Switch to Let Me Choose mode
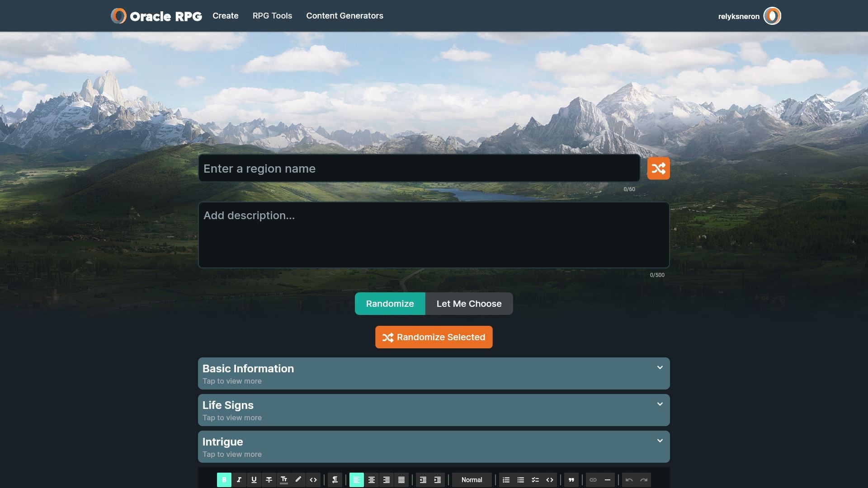Screen dimensions: 868x488 coord(469,304)
